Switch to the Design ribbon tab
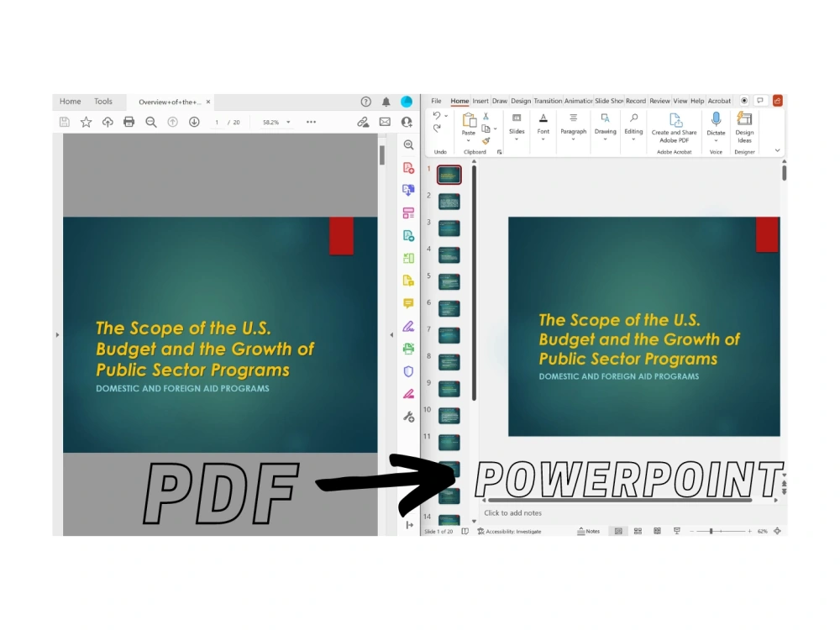Viewport: 840px width, 630px height. pyautogui.click(x=520, y=101)
